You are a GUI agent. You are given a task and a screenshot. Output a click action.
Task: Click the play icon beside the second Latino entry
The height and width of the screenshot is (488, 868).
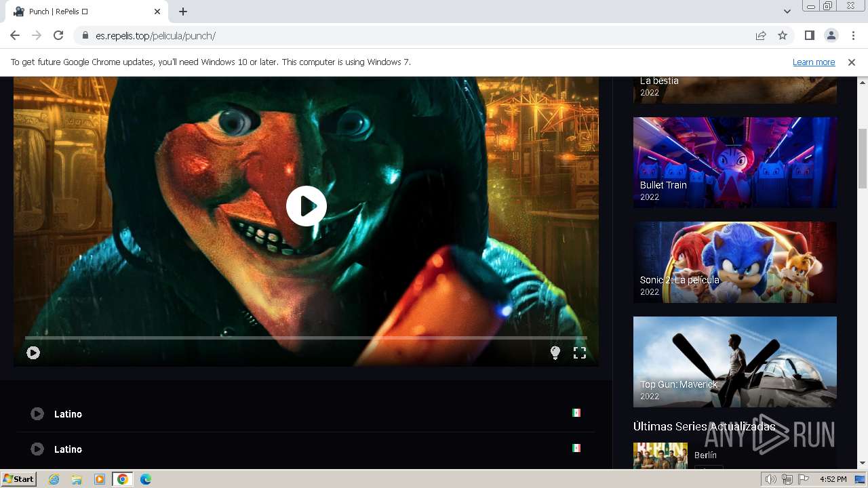pyautogui.click(x=37, y=449)
